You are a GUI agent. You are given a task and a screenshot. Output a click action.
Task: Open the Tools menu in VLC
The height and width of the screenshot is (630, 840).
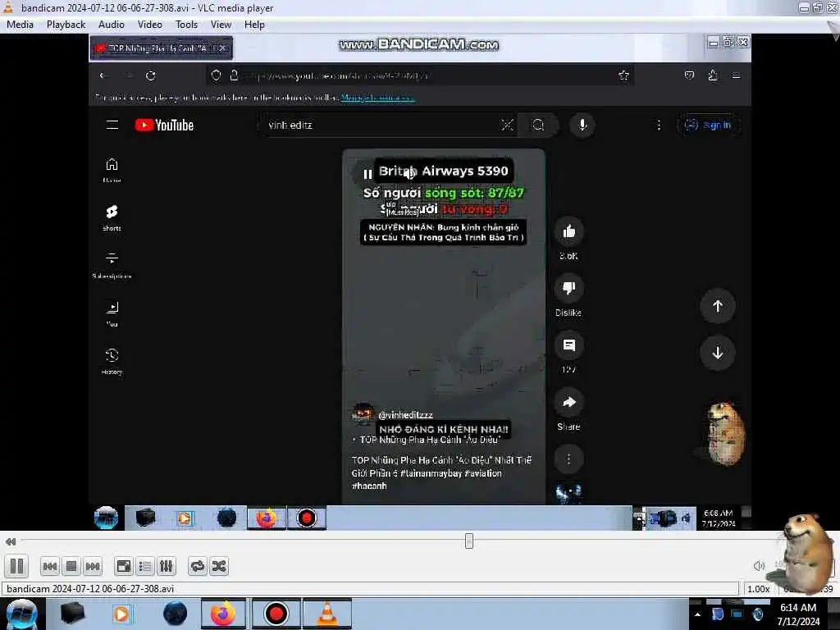[x=186, y=25]
